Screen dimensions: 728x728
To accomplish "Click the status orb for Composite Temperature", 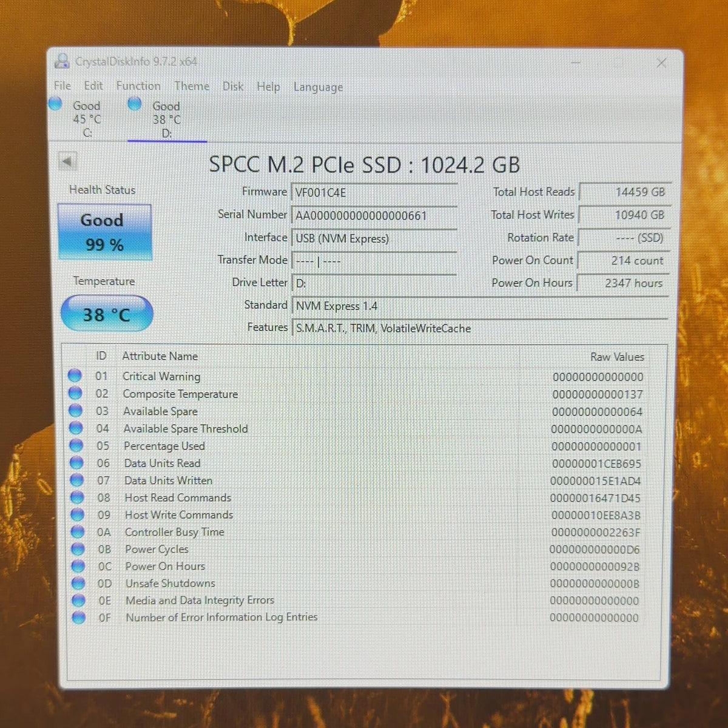I will [75, 393].
